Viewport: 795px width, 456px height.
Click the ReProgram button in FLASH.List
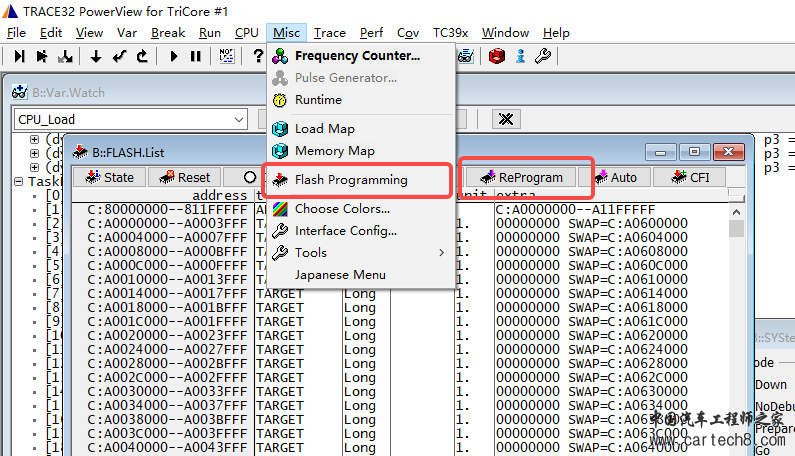point(522,178)
